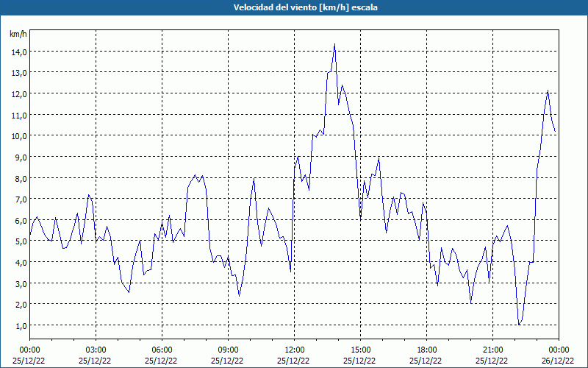Click the late-night peak near 12 km/h
The width and height of the screenshot is (588, 368).
click(x=548, y=91)
